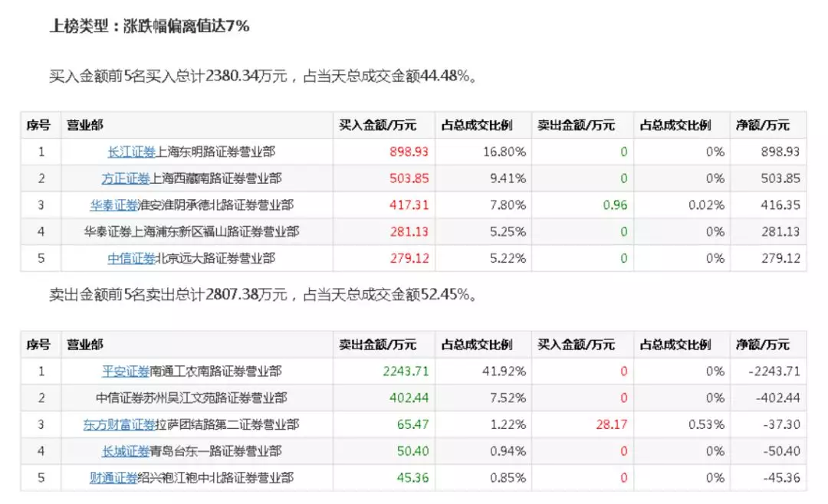Open the 长城证券 link
The width and height of the screenshot is (828, 504).
pyautogui.click(x=126, y=451)
